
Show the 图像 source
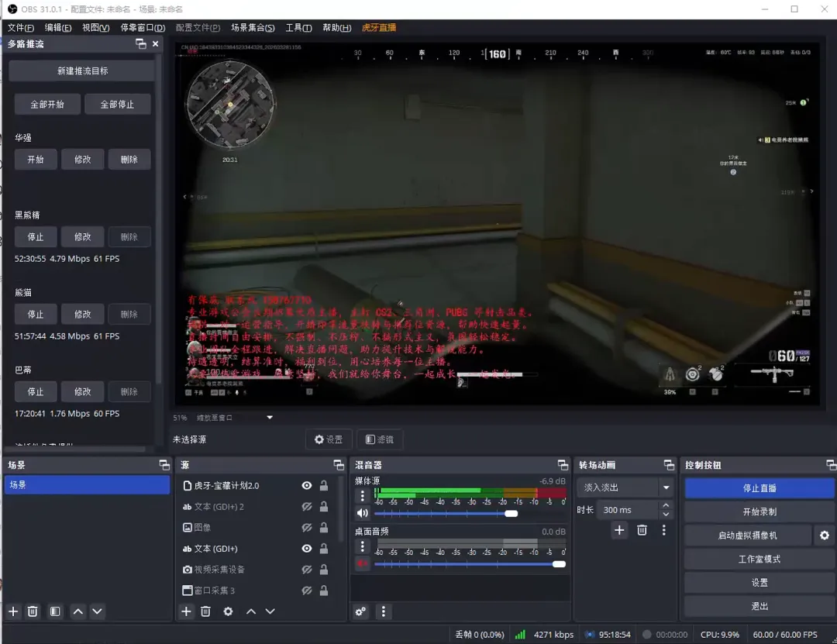click(x=306, y=528)
